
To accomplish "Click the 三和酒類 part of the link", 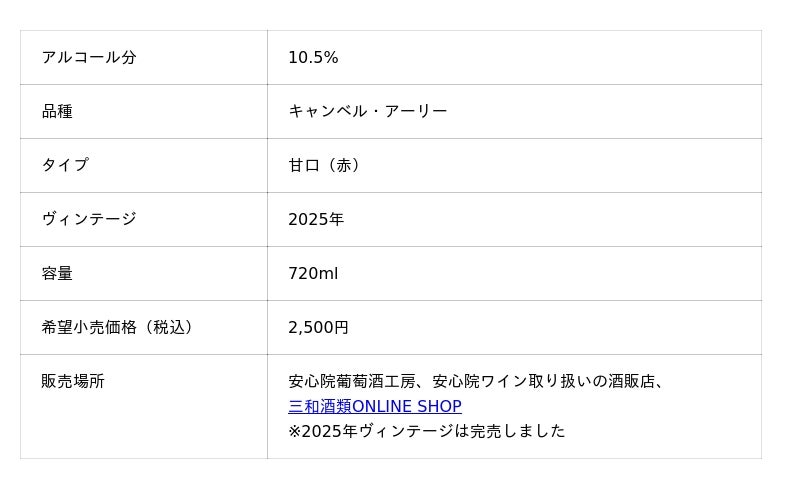I will pyautogui.click(x=319, y=407).
